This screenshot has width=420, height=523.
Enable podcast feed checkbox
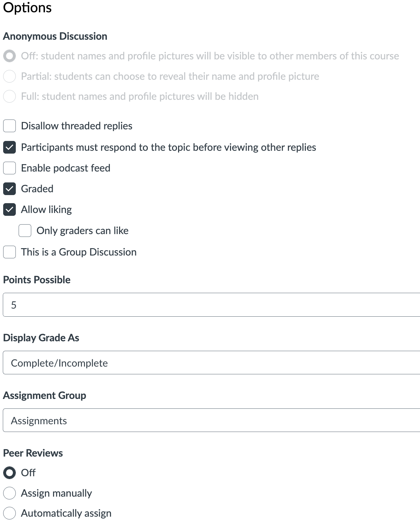9,168
